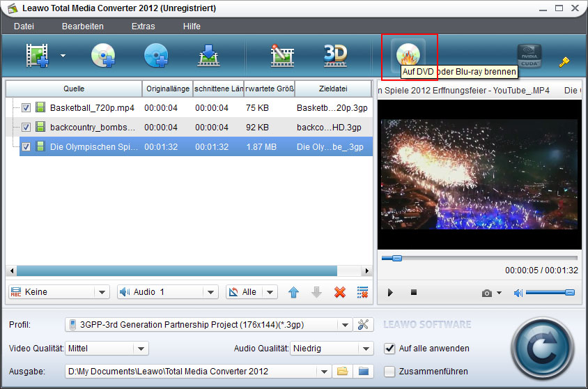Click the film icon beside backcountry_bombs...
Viewport: 588px width, 389px height.
coord(40,127)
